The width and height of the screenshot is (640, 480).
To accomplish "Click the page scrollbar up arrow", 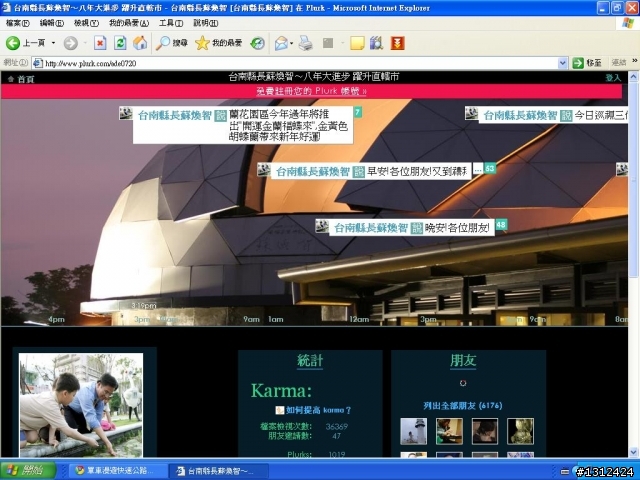I will pyautogui.click(x=633, y=76).
